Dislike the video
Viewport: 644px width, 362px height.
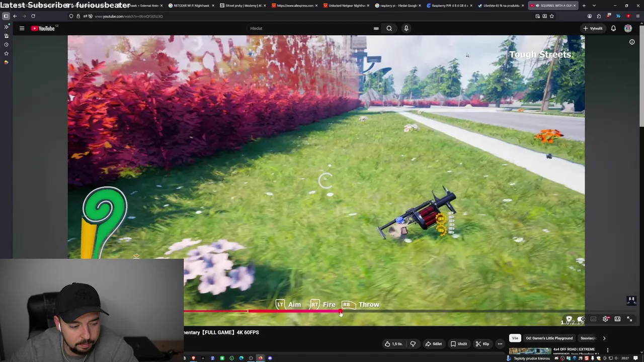pyautogui.click(x=413, y=344)
